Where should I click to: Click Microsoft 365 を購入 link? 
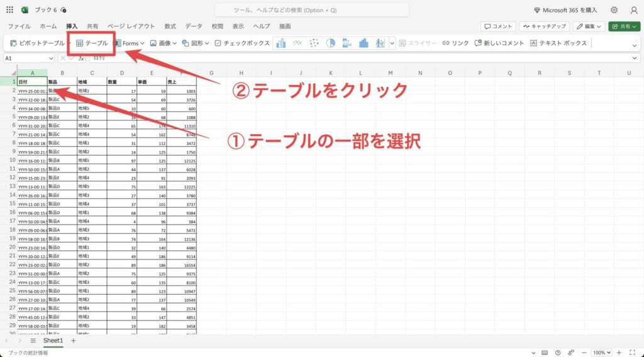[x=565, y=10]
